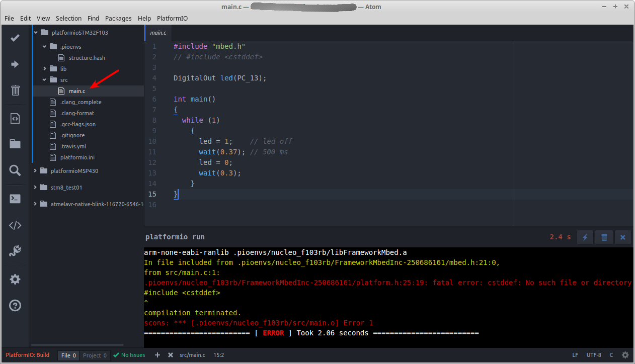The width and height of the screenshot is (635, 364).
Task: Select the main.c editor tab
Action: pyautogui.click(x=158, y=33)
